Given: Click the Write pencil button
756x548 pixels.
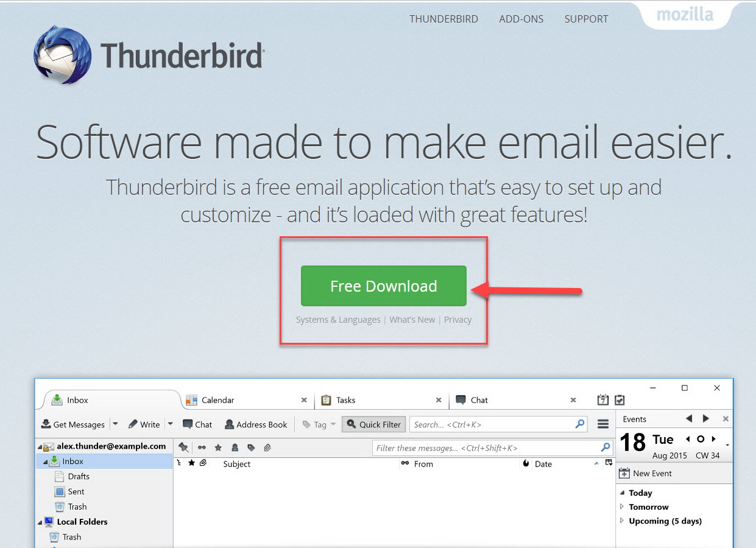Looking at the screenshot, I should click(144, 424).
